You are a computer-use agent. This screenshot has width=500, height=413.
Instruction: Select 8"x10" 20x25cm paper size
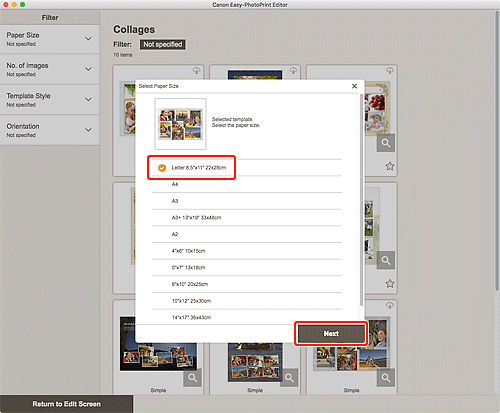coord(247,284)
